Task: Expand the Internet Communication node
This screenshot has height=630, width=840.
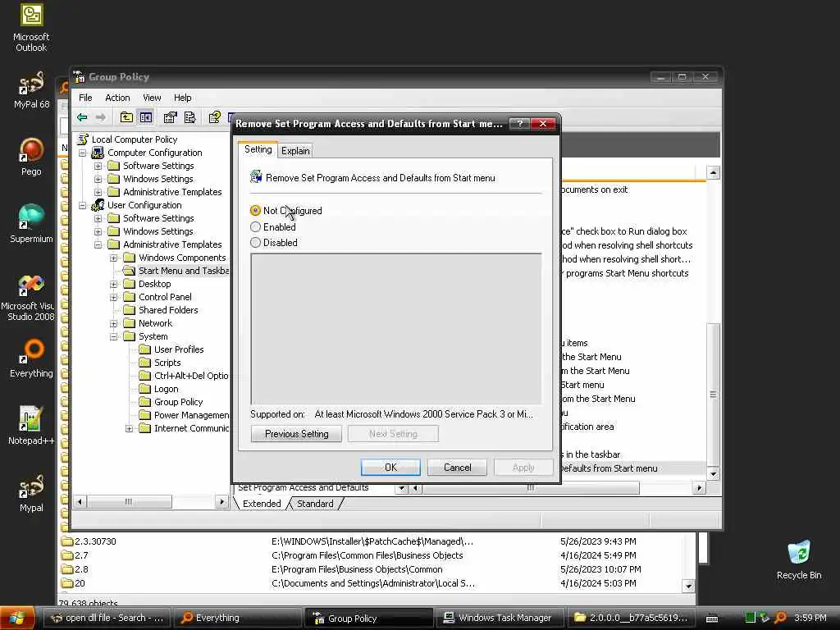Action: [129, 428]
